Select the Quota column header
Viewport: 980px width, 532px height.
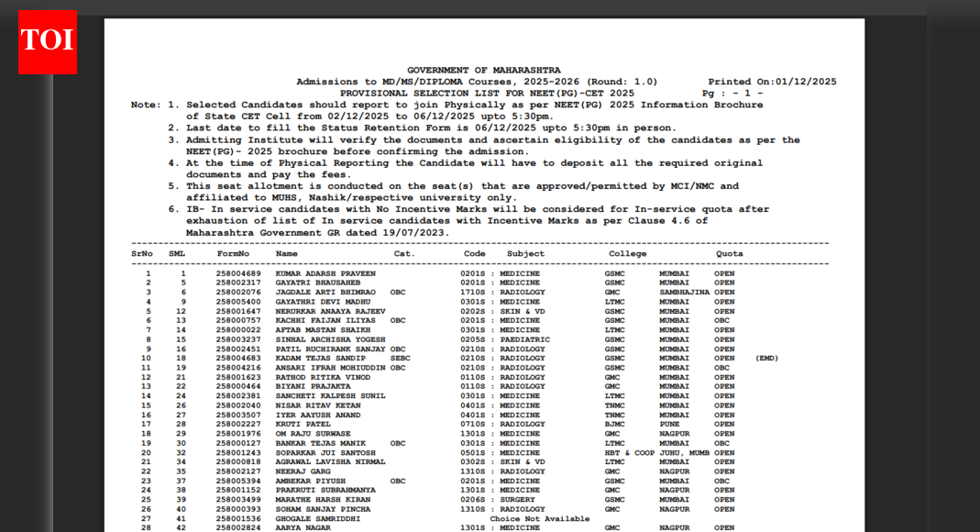(730, 254)
